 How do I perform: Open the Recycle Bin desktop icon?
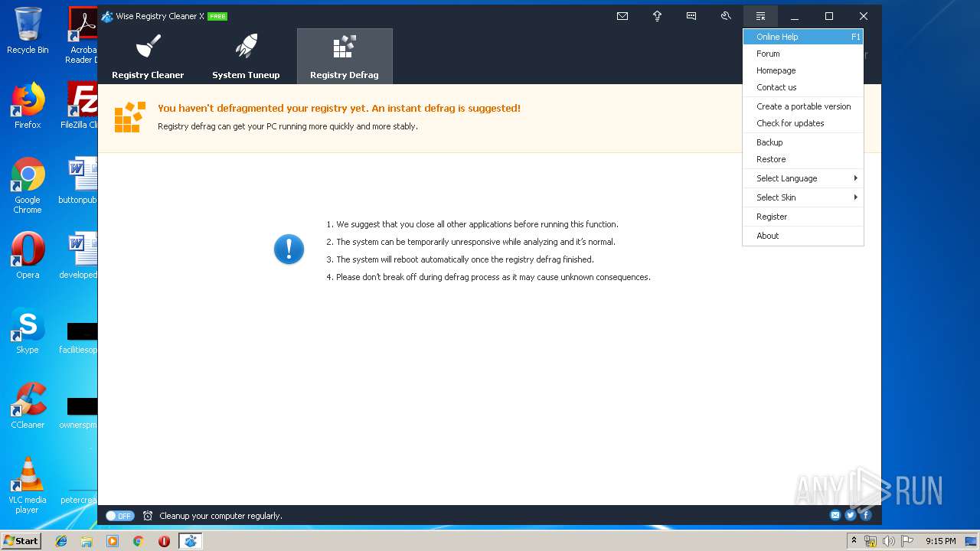click(x=28, y=31)
